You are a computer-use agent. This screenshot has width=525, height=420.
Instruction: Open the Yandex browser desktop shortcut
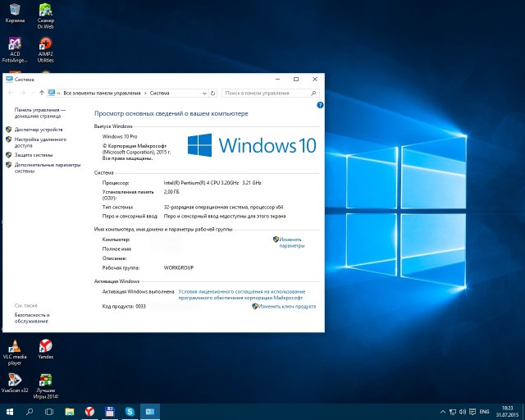[46, 346]
